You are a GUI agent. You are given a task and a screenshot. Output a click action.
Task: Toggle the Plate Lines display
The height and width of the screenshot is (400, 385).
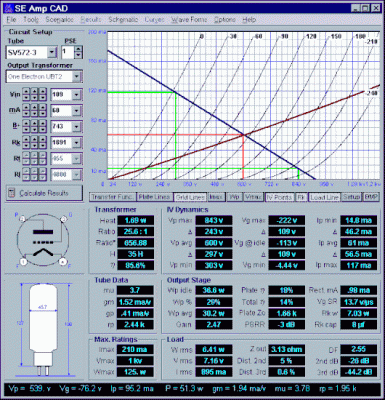pyautogui.click(x=155, y=197)
